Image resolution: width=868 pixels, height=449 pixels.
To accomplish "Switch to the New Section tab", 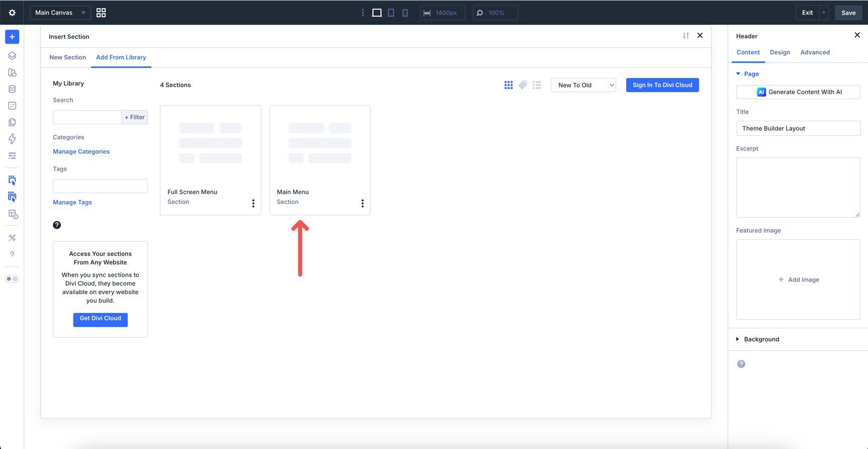I will point(67,57).
